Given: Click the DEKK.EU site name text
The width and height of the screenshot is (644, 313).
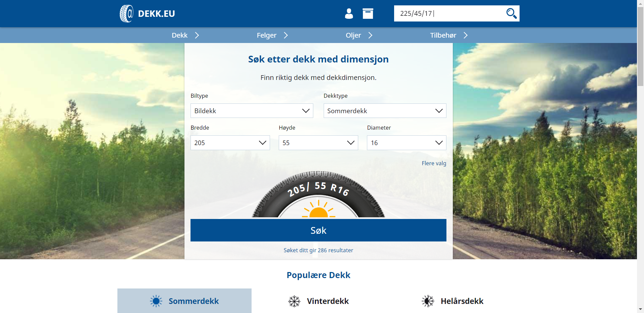Looking at the screenshot, I should tap(156, 14).
